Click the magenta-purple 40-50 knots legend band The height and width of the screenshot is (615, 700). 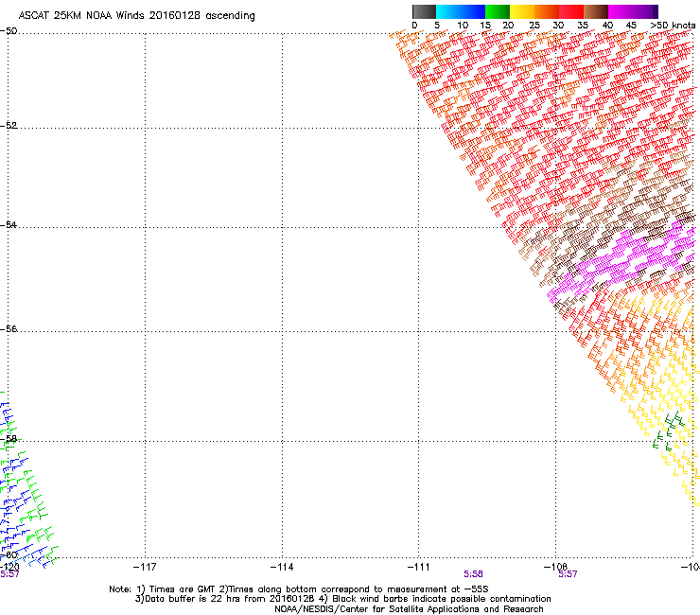tap(633, 11)
